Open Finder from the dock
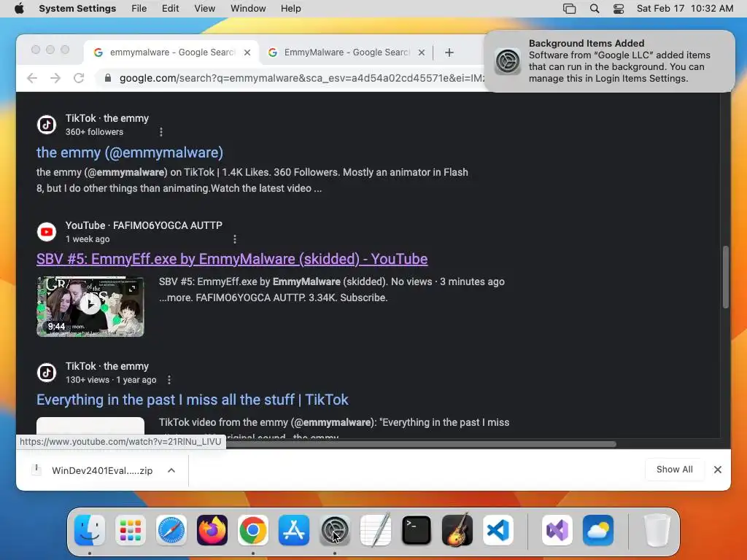Viewport: 747px width, 560px height. point(90,530)
